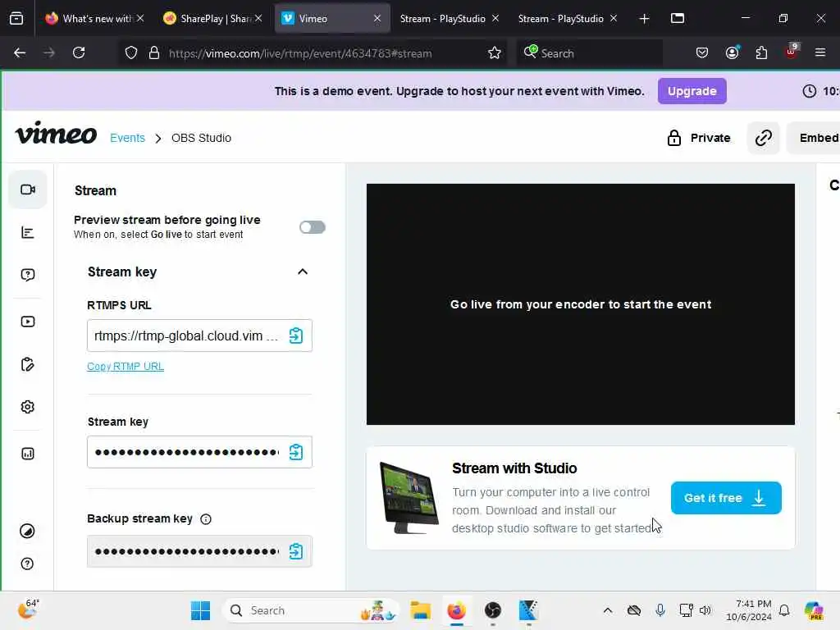This screenshot has width=840, height=630.
Task: Copy the Stream key with copy icon
Action: (295, 452)
